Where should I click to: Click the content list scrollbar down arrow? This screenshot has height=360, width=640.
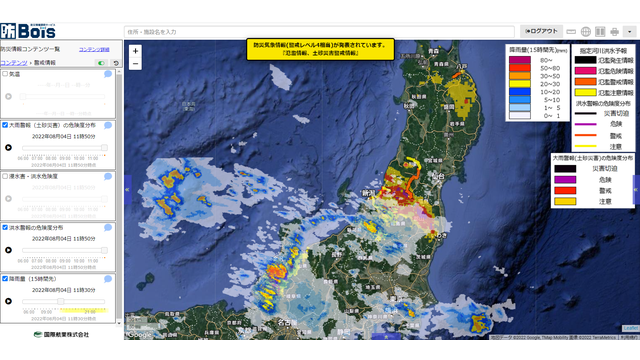click(119, 322)
